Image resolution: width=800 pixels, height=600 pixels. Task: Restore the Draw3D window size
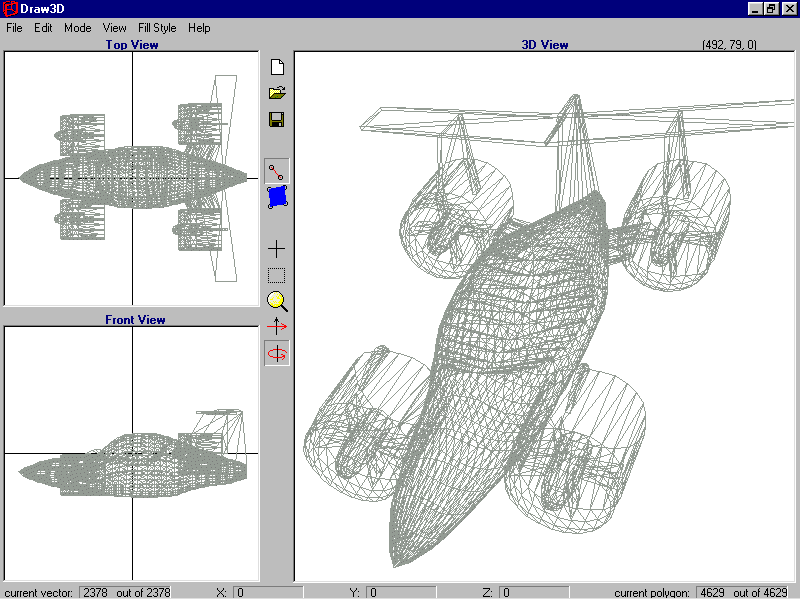(x=771, y=9)
